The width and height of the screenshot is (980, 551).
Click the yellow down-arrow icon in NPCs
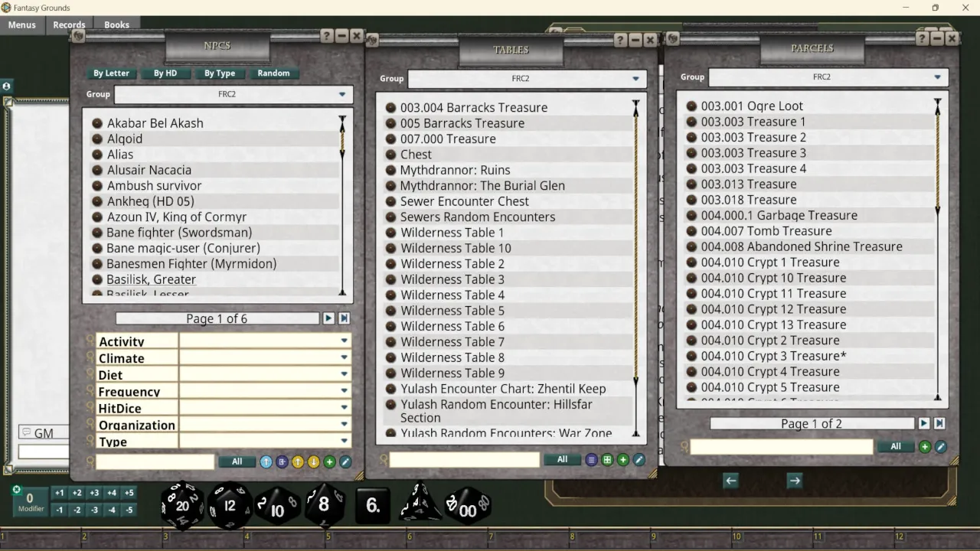313,461
